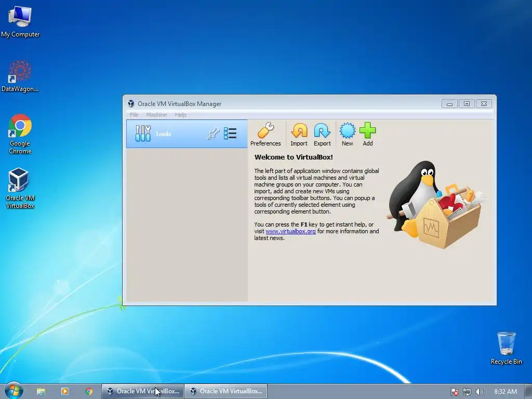Open the Windows Start menu
Screen dimensions: 532x399
(x=14, y=391)
